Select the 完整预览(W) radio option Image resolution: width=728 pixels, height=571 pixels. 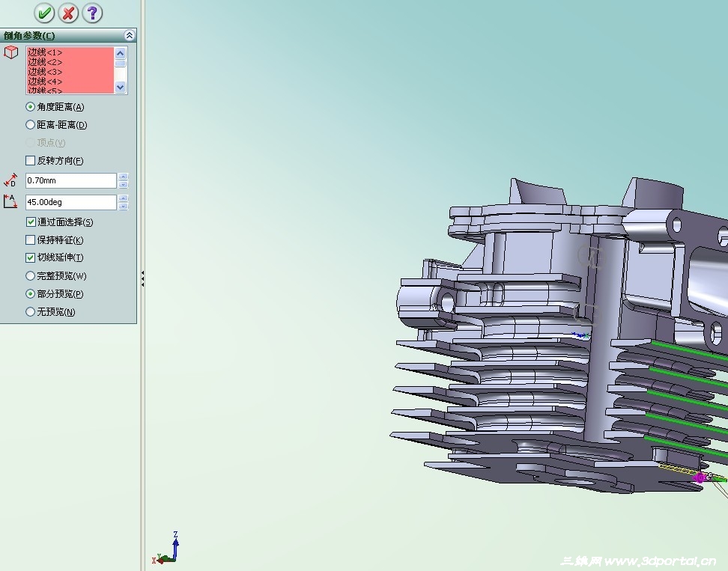tap(30, 276)
